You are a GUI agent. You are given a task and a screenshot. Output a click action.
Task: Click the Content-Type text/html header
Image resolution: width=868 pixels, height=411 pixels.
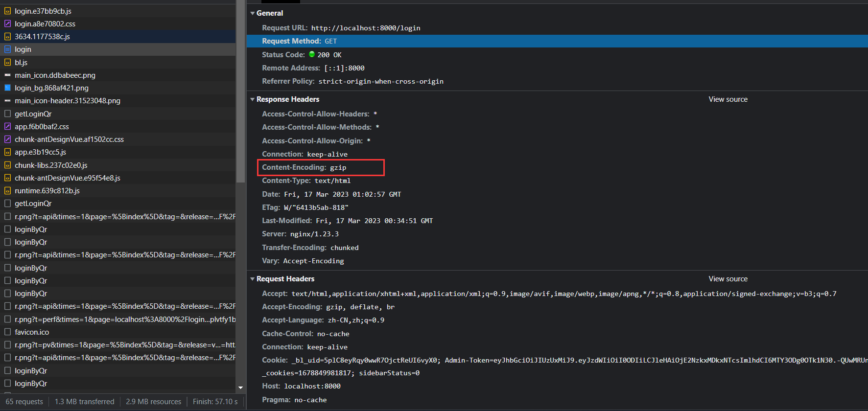(306, 181)
